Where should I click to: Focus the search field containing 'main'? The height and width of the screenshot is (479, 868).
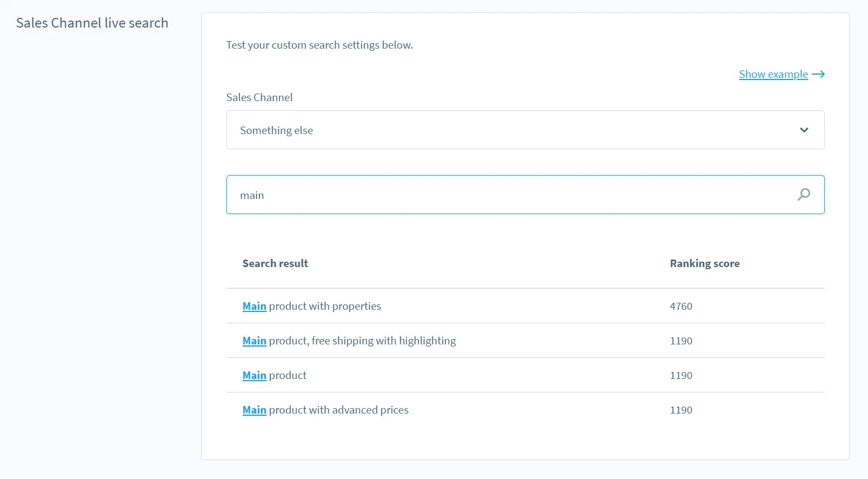tap(508, 195)
